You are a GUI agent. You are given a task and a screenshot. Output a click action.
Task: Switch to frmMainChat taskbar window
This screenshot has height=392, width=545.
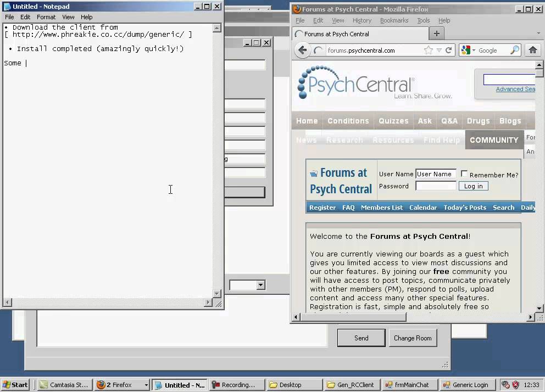(410, 385)
